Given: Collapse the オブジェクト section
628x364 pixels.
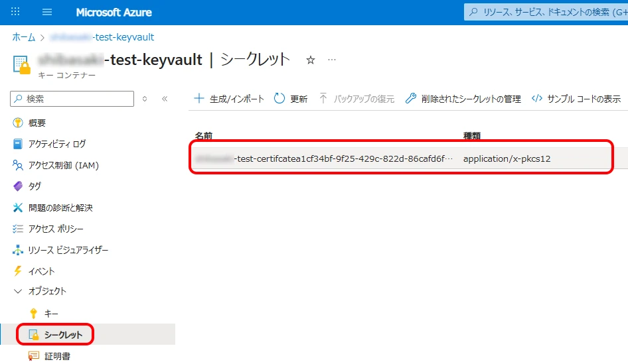Looking at the screenshot, I should [x=18, y=291].
